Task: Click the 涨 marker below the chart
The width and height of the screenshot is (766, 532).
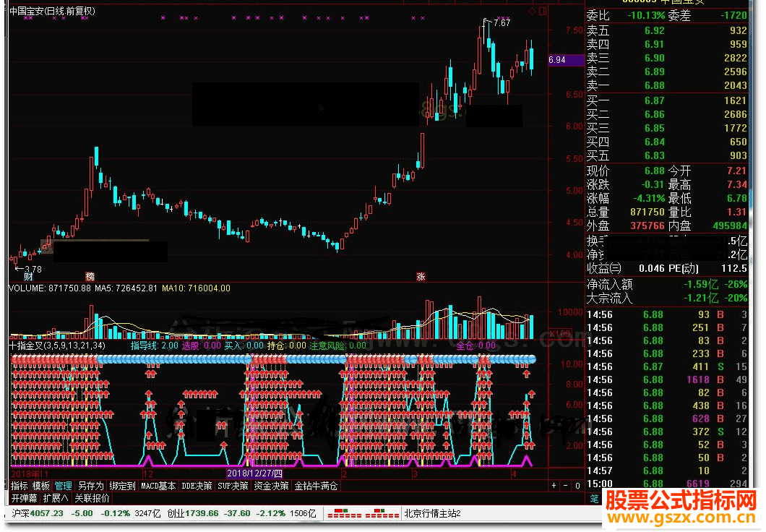Action: [x=421, y=277]
